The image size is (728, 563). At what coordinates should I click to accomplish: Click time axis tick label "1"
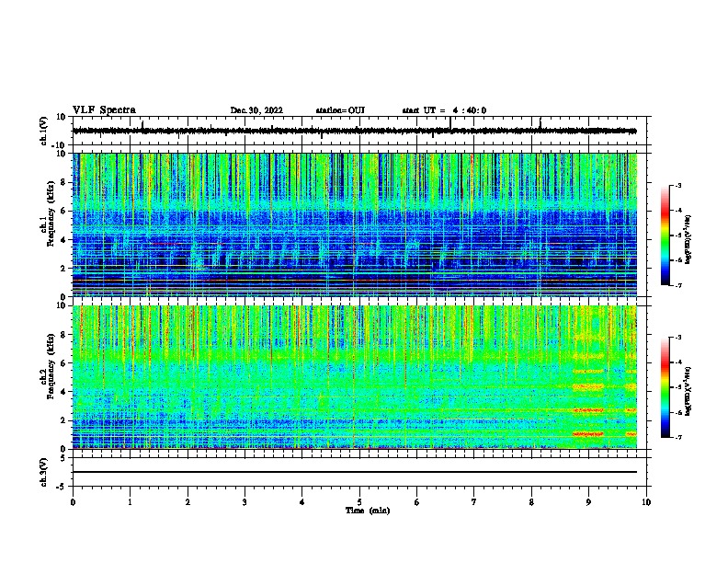[130, 502]
